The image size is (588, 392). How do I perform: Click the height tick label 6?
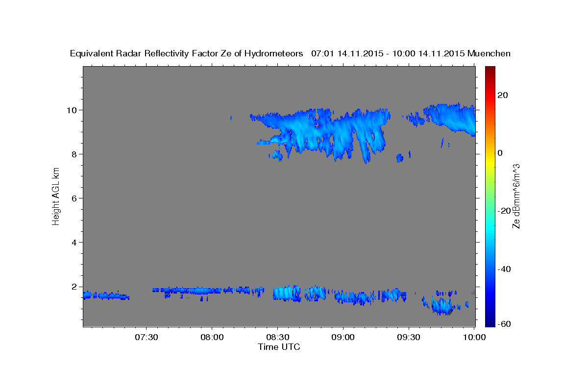coord(74,198)
